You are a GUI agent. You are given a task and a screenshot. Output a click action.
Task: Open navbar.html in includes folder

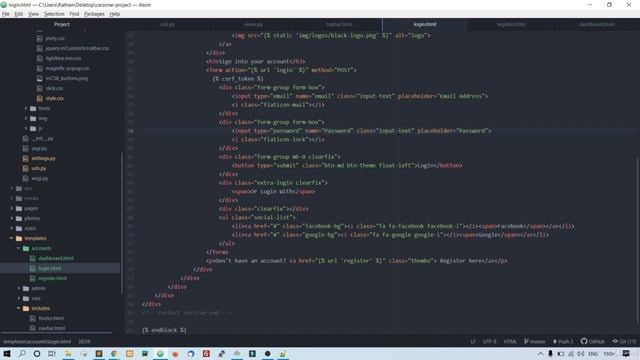52,328
